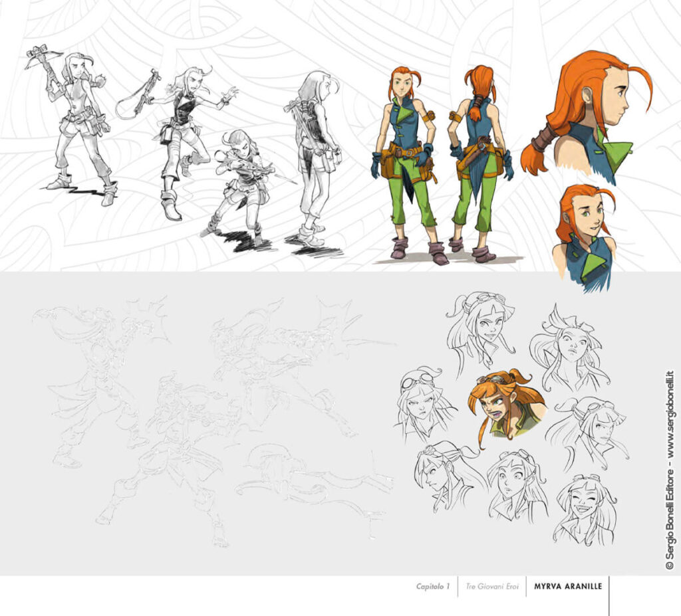
Task: Click the colored back-view full-body character illustration
Action: tap(479, 163)
